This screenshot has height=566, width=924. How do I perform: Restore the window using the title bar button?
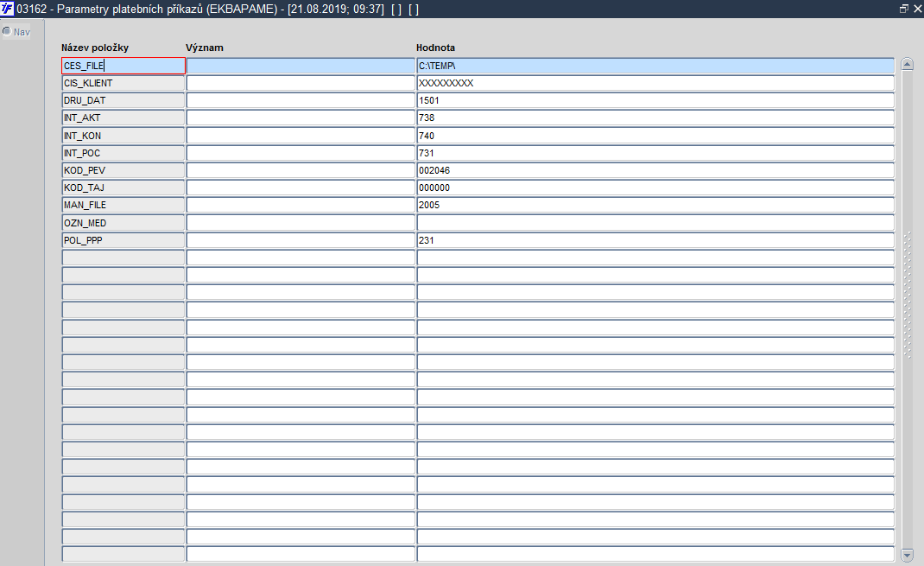[904, 9]
